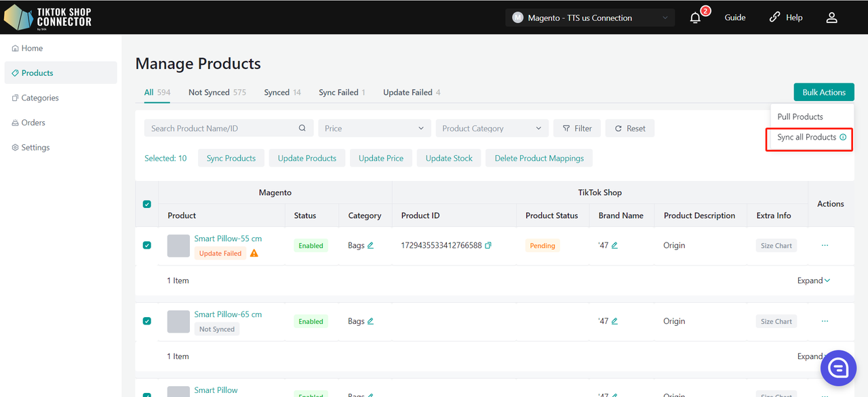This screenshot has height=397, width=868.
Task: Uncheck the Smart Pillow-55 cm row
Action: [x=147, y=245]
